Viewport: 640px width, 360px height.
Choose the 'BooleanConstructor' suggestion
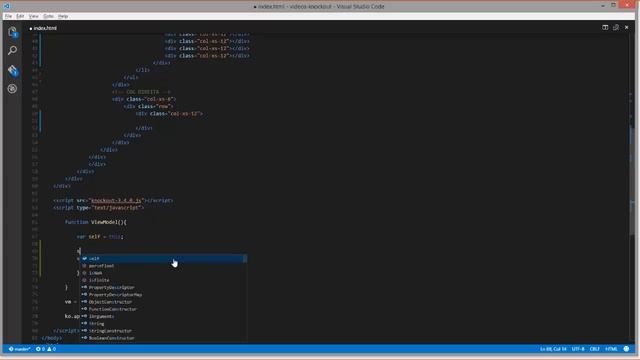163,338
